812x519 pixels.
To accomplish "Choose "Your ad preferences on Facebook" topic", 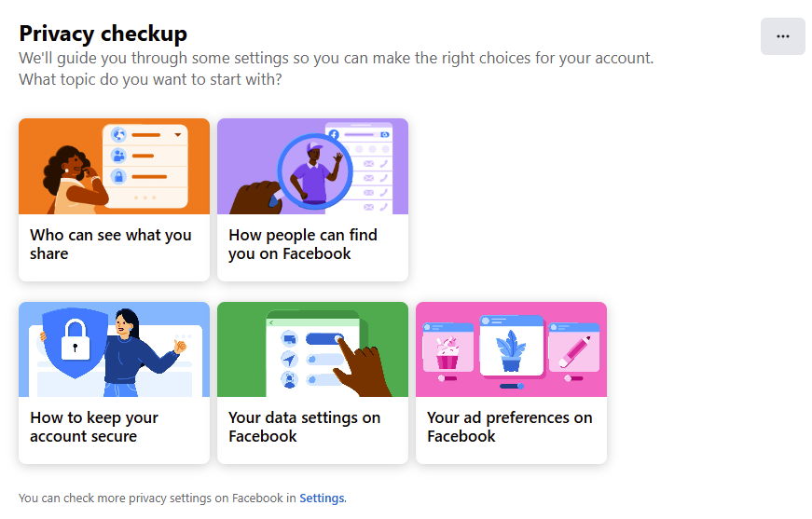I will [511, 427].
